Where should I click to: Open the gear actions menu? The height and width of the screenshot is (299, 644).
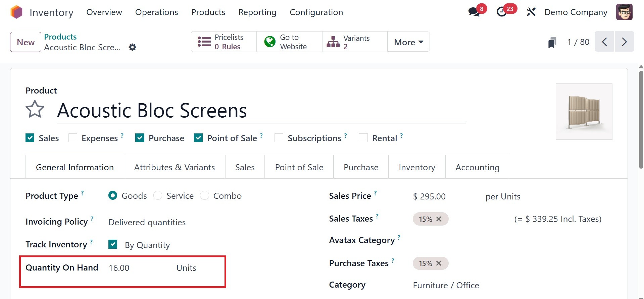[133, 47]
